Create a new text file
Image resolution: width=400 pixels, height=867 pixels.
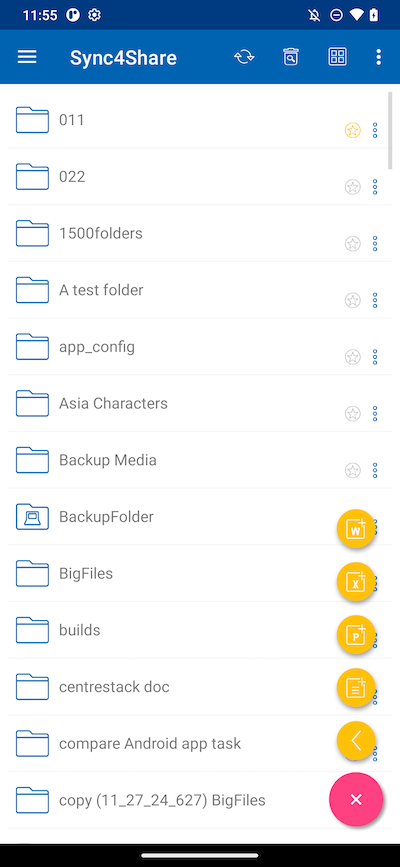pyautogui.click(x=356, y=687)
